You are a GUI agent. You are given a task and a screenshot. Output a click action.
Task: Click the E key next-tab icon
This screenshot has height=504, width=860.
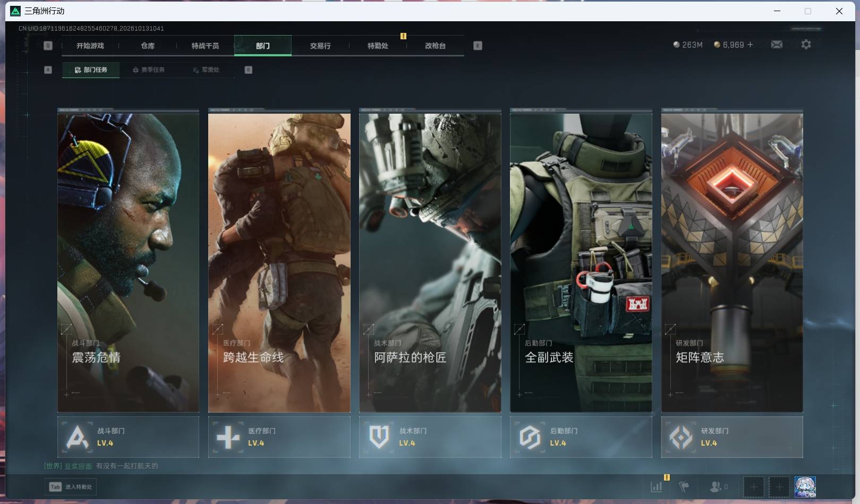tap(478, 46)
